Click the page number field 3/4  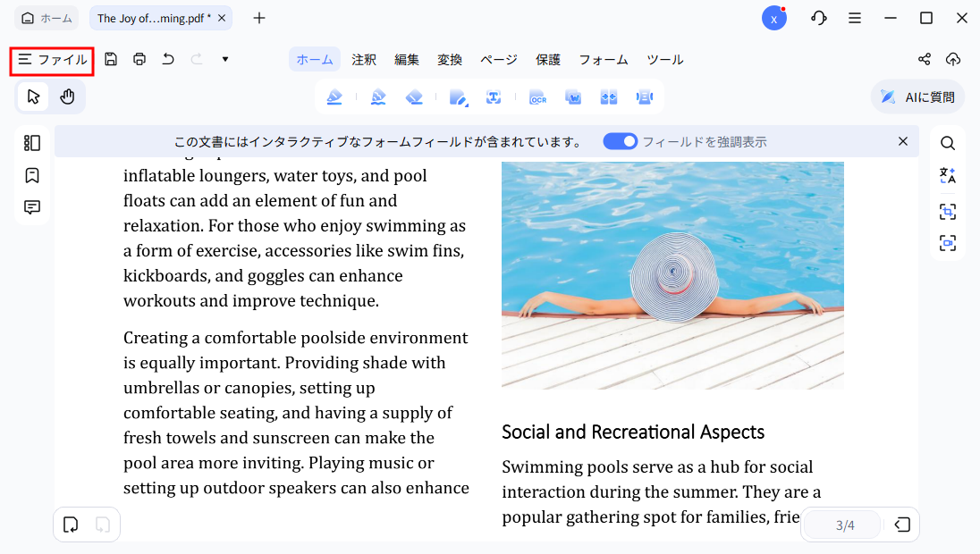coord(845,525)
